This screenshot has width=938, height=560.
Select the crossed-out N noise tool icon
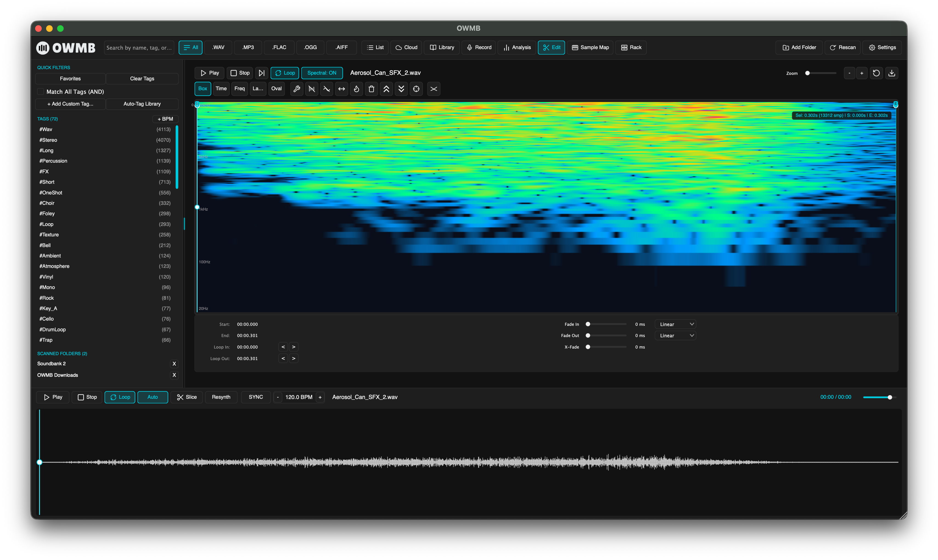pyautogui.click(x=311, y=89)
